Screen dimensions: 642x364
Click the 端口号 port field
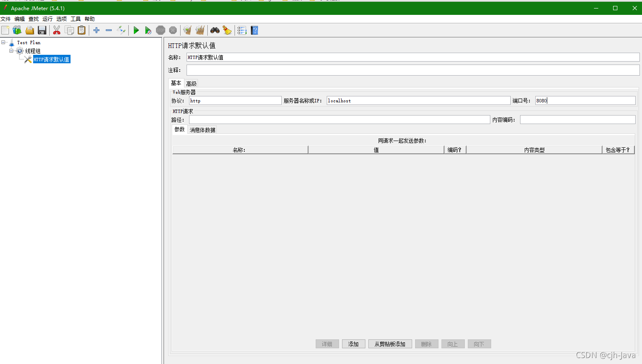(x=585, y=101)
